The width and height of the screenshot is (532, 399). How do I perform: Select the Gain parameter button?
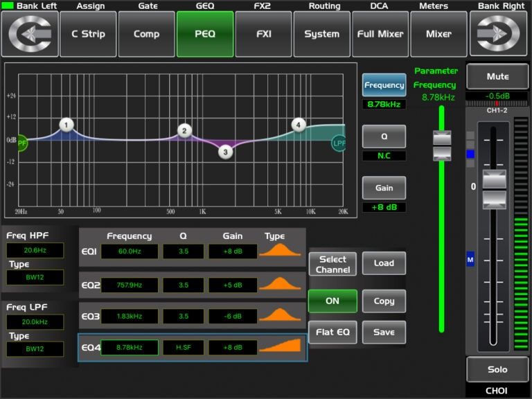pyautogui.click(x=384, y=188)
